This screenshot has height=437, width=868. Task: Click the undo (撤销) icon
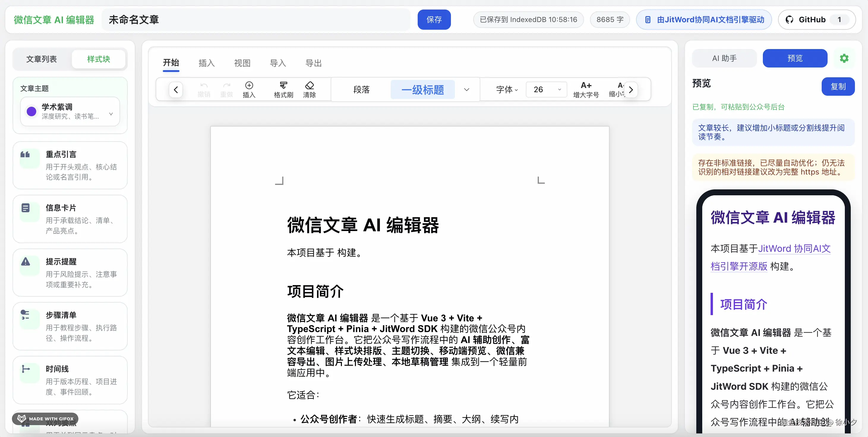[x=204, y=85]
